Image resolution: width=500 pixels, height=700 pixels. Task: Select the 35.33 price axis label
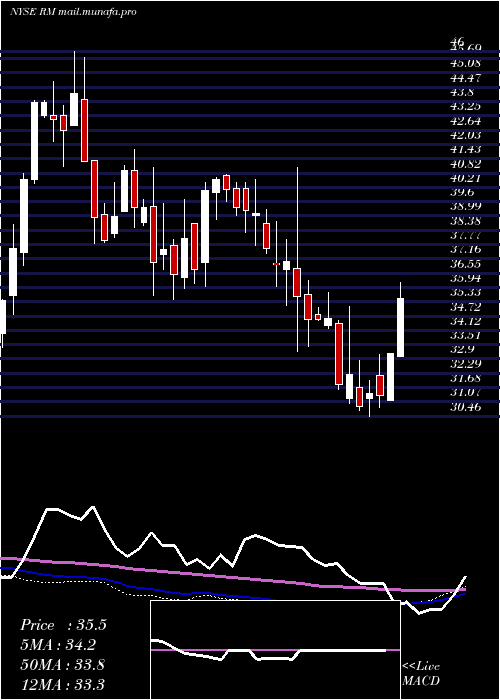466,292
